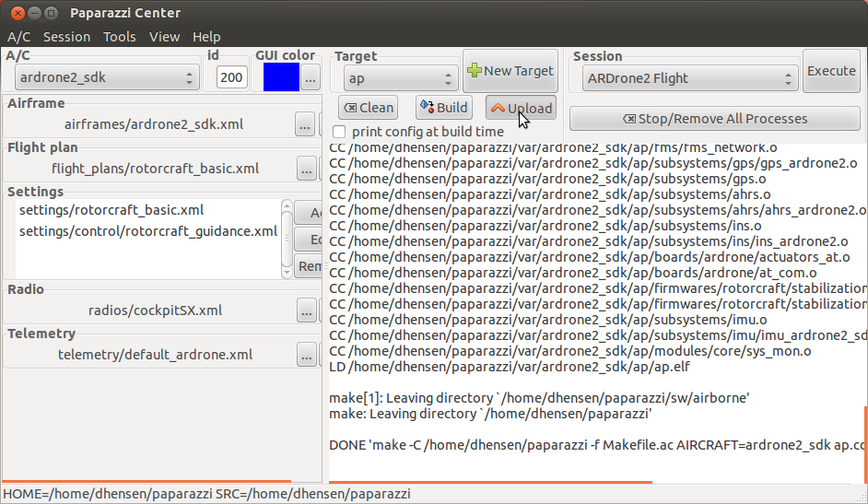This screenshot has width=868, height=504.
Task: Open the A/C menu
Action: pyautogui.click(x=18, y=37)
